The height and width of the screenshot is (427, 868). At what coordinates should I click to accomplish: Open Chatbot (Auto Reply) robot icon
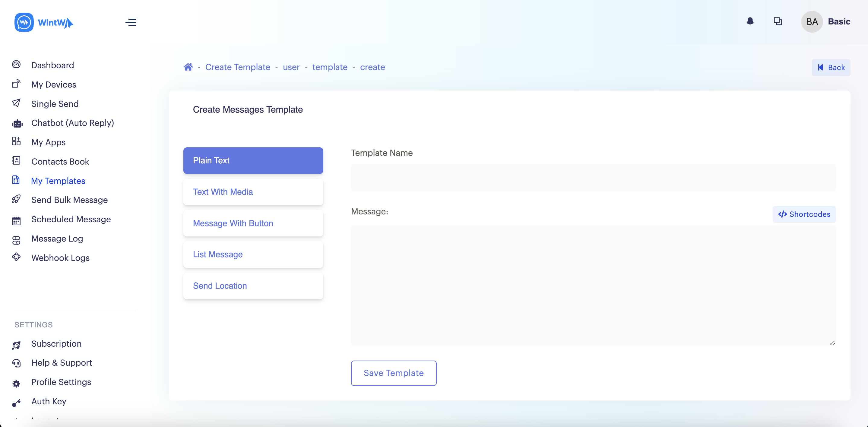[x=17, y=124]
